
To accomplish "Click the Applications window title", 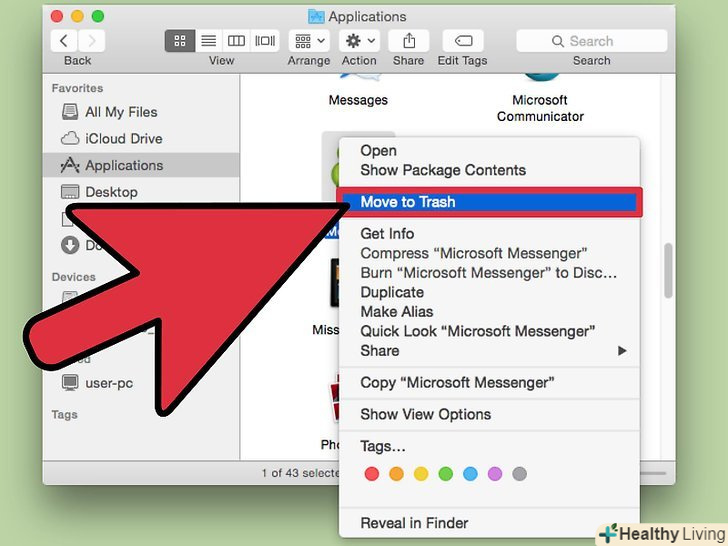I will click(x=367, y=17).
